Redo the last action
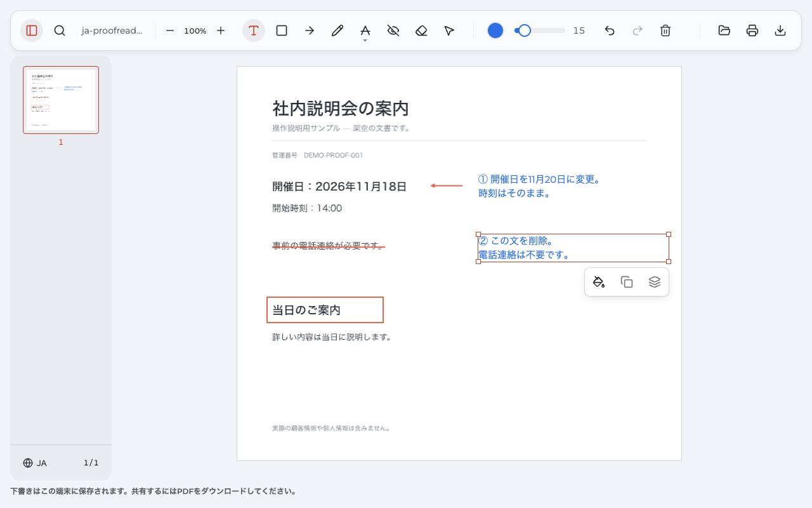 (x=638, y=30)
